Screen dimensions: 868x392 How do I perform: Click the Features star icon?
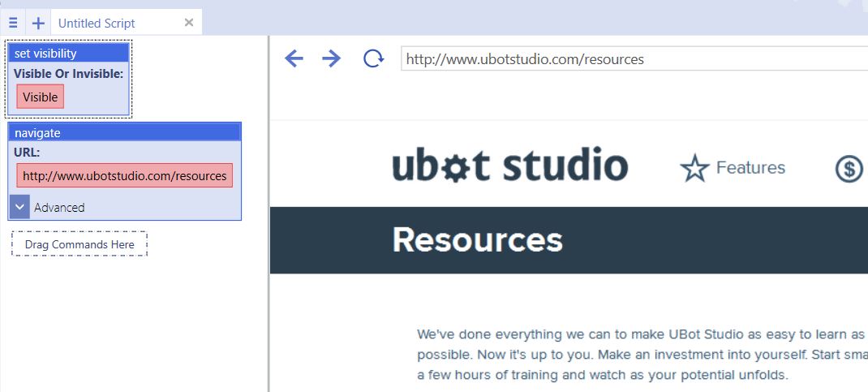(x=694, y=168)
